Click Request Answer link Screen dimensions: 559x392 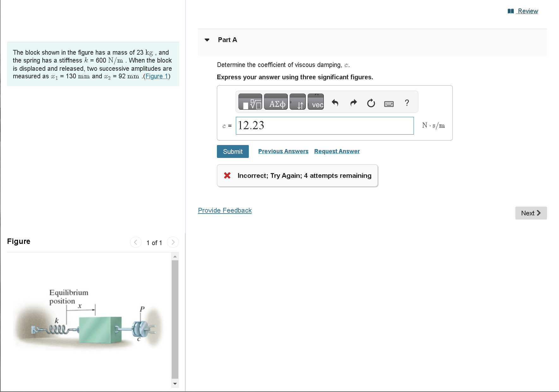[337, 151]
